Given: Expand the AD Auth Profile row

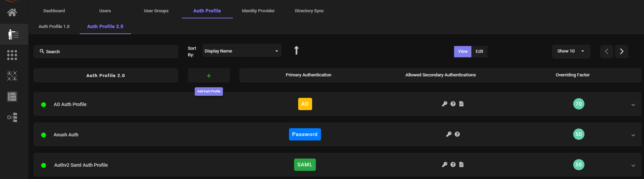Looking at the screenshot, I should click(x=633, y=105).
